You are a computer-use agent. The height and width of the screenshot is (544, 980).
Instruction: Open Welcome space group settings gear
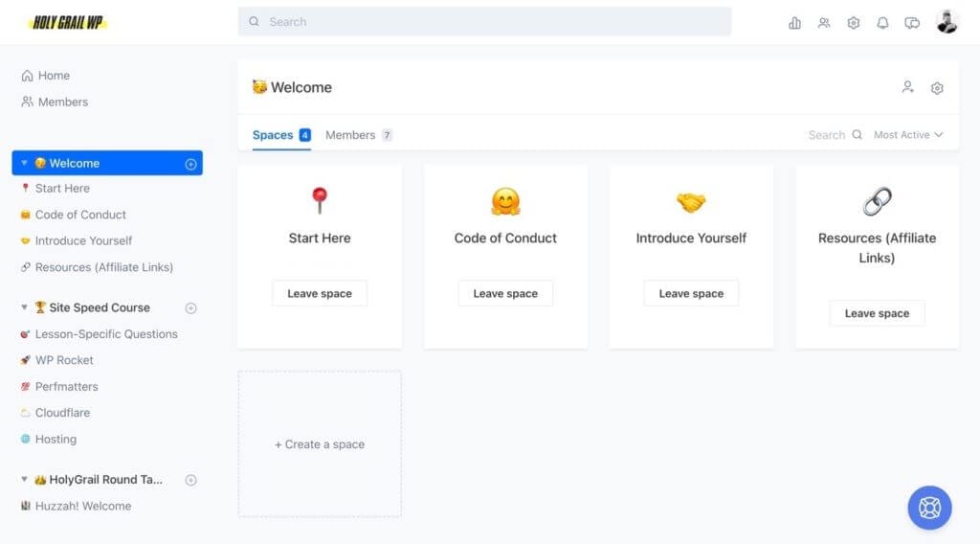point(936,88)
